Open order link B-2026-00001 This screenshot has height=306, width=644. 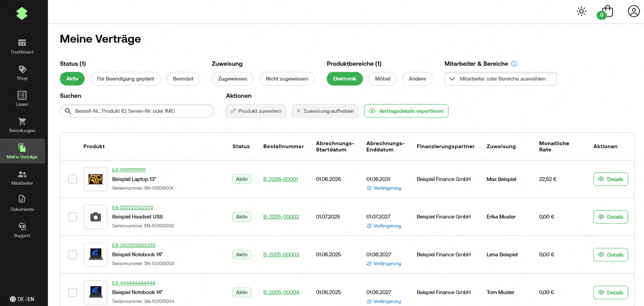tap(281, 179)
